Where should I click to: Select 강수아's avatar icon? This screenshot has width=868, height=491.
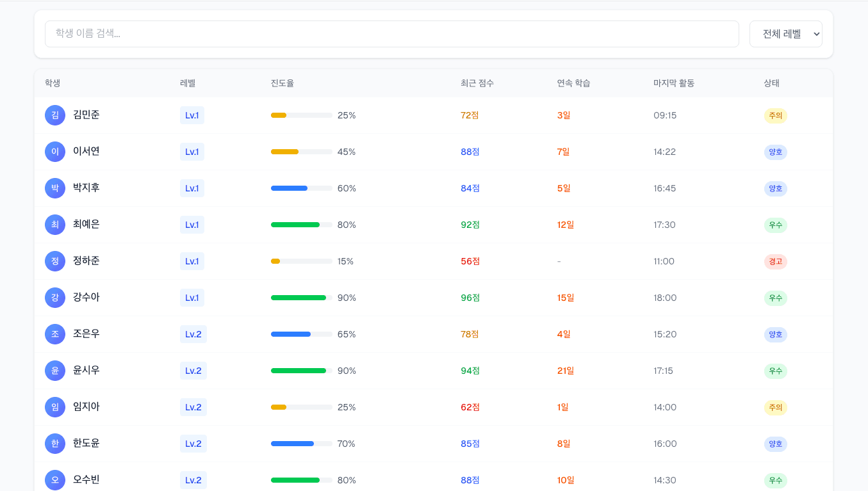55,298
